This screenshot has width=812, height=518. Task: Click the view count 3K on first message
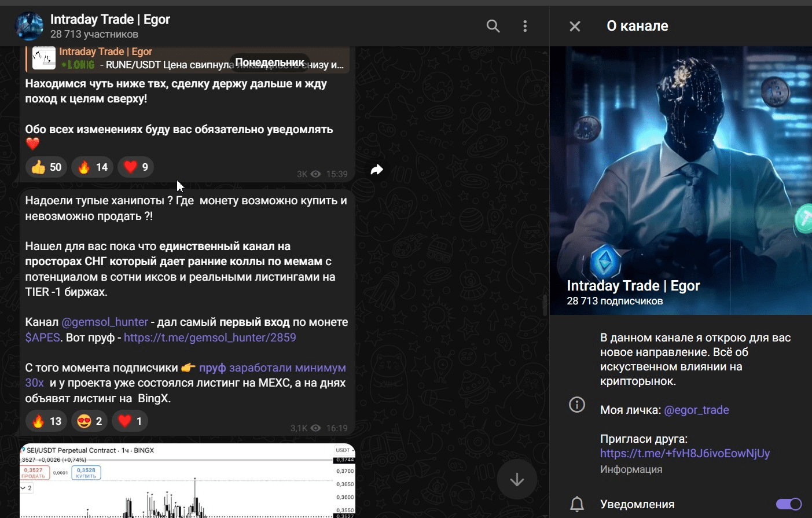point(308,174)
